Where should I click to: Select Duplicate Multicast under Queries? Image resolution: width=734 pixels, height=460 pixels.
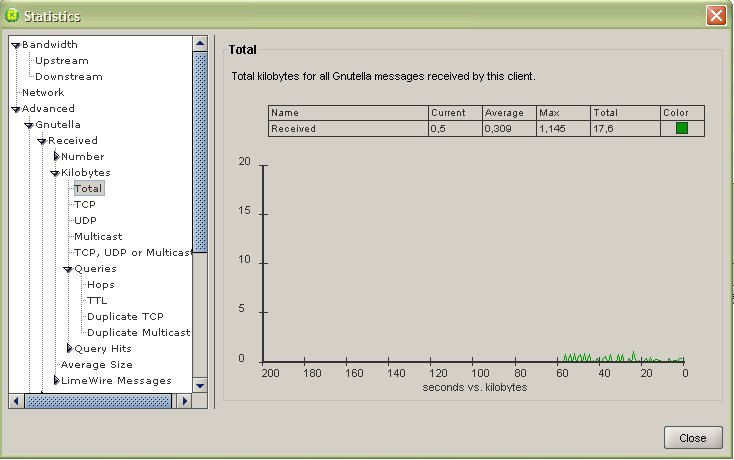click(139, 333)
